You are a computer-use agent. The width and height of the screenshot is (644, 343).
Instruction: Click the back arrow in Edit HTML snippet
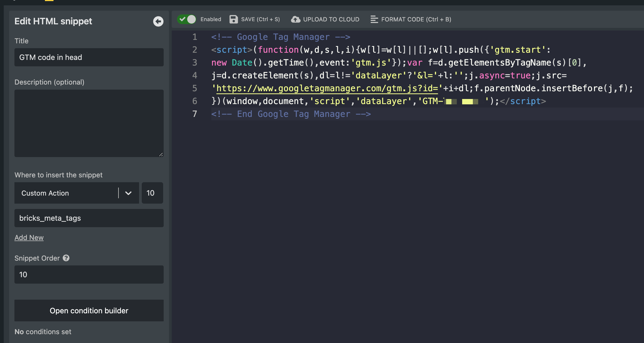(158, 21)
